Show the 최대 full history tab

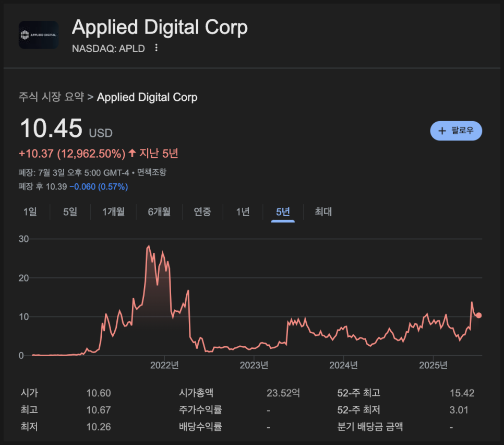323,212
